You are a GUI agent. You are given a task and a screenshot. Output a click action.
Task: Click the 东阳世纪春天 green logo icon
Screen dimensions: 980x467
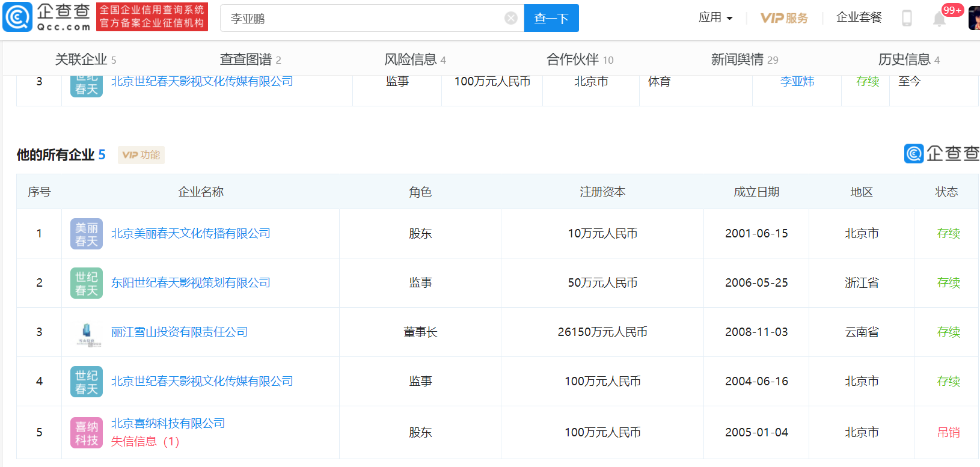[x=87, y=283]
